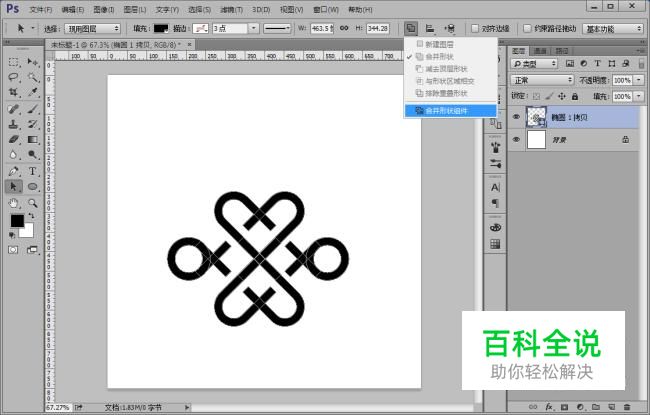Select the Move tool in toolbox
Viewport: 650px width, 415px height.
[32, 62]
